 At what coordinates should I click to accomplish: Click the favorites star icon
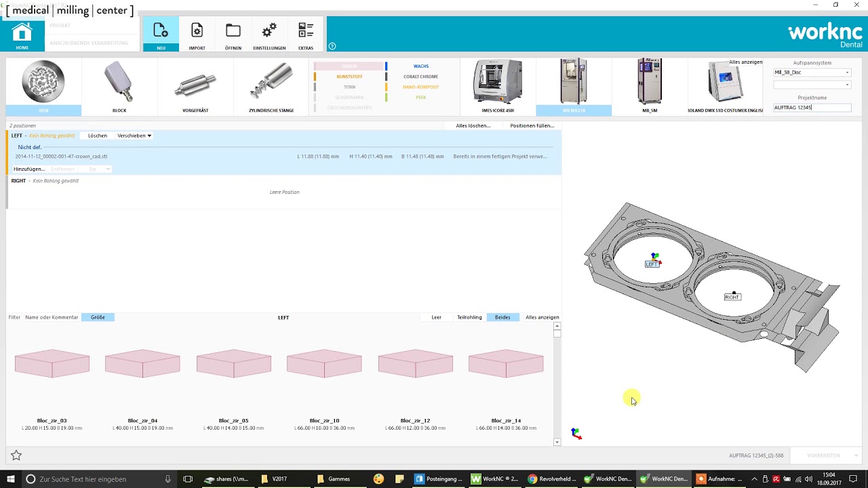[16, 455]
